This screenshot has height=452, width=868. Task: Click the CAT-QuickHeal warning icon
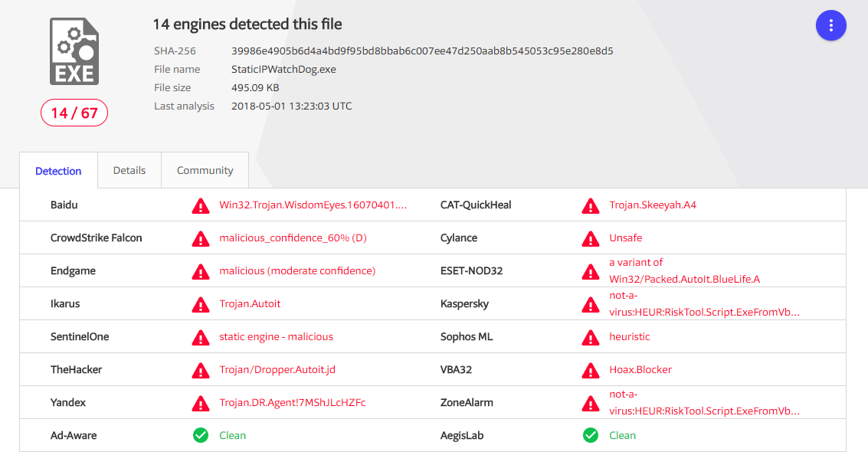click(591, 206)
